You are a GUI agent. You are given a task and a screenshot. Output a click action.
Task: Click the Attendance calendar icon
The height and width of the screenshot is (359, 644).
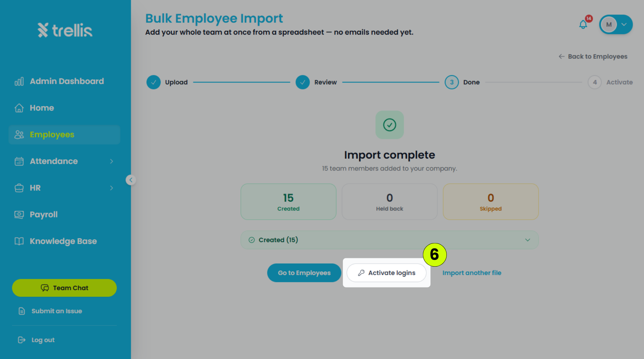tap(19, 161)
